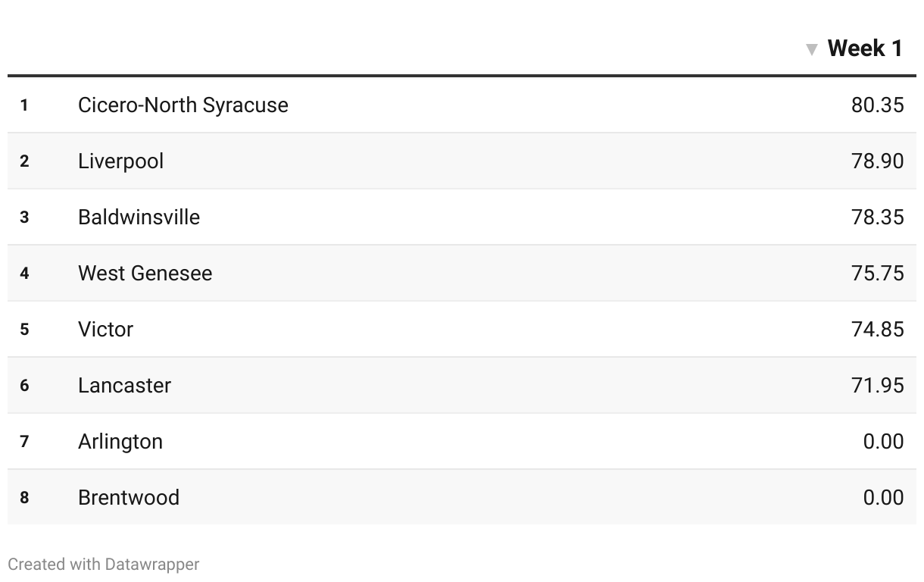Select the Baldwinsville row label
924x582 pixels.
click(x=139, y=217)
